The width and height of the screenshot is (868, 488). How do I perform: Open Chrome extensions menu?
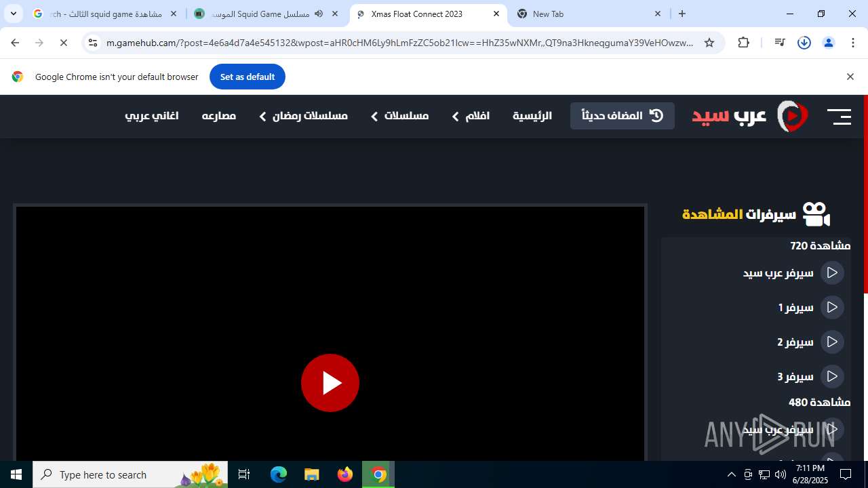(744, 43)
